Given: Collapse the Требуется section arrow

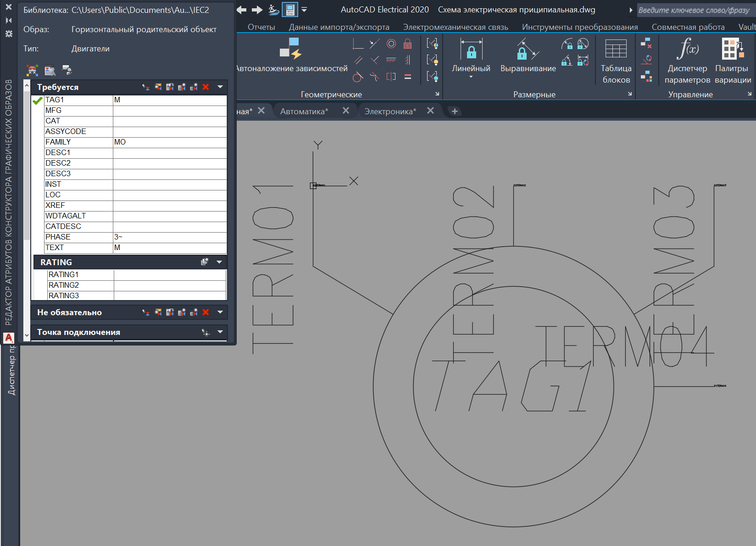Looking at the screenshot, I should coord(220,87).
